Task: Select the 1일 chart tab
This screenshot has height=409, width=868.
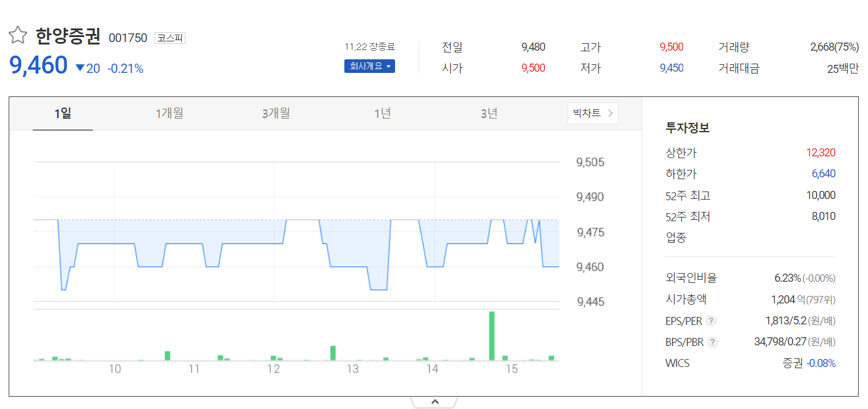Action: tap(63, 114)
